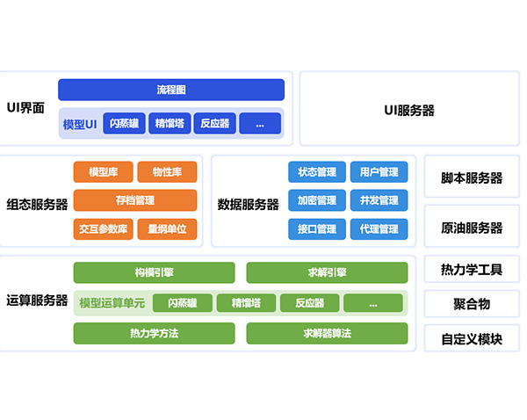Open the 代理管理 box

379,229
